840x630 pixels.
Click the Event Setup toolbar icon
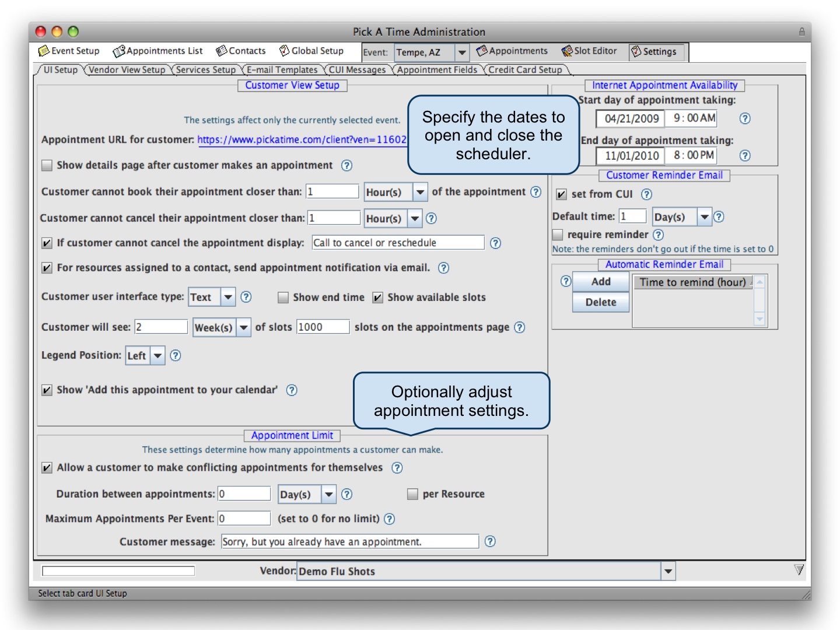coord(43,51)
